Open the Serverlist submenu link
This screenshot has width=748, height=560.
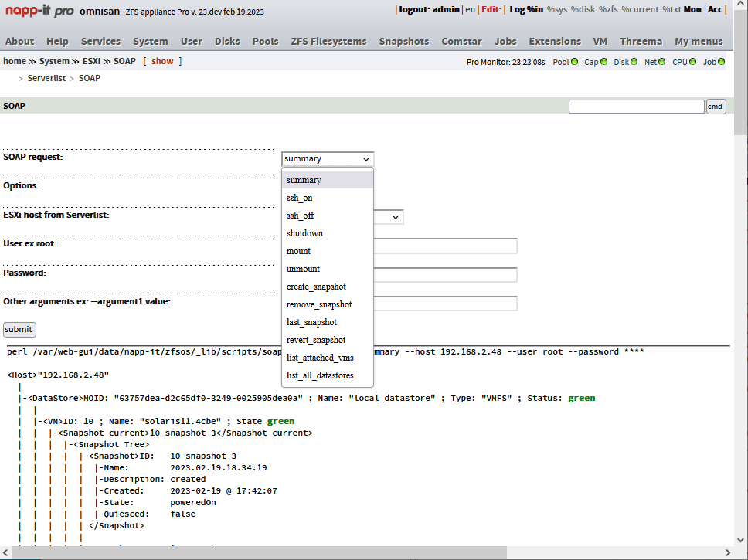coord(46,78)
